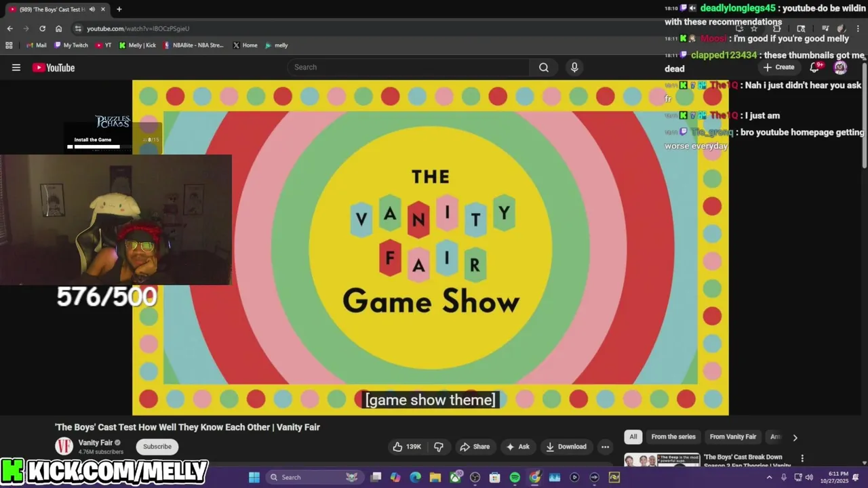
Task: Start voice search with the microphone icon
Action: pos(574,67)
